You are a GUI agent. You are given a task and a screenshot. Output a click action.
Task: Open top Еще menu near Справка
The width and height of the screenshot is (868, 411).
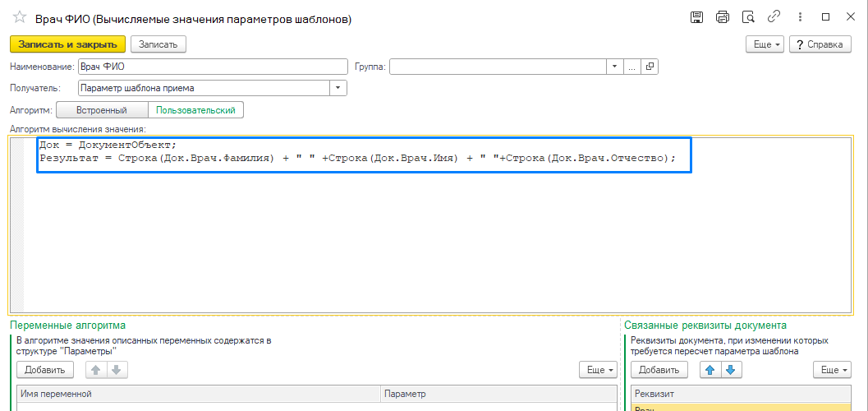pos(765,44)
